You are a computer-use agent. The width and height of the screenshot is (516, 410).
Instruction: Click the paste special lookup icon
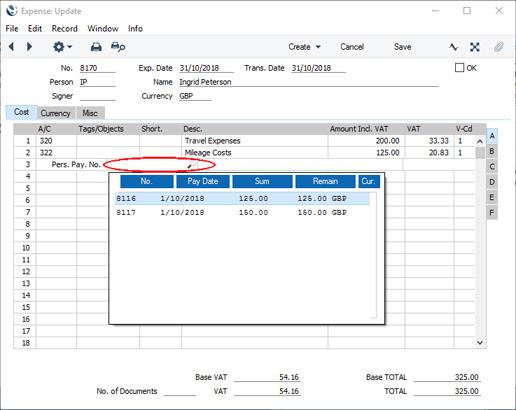point(192,164)
